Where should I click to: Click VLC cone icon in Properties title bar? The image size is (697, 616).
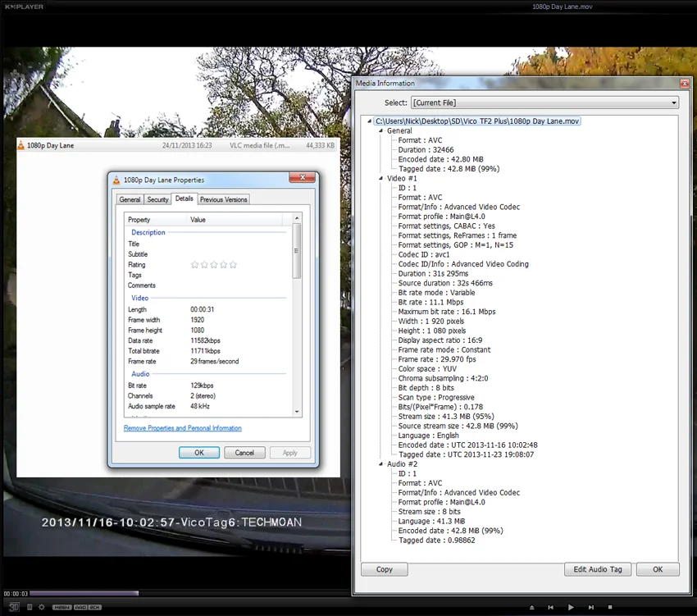point(116,180)
